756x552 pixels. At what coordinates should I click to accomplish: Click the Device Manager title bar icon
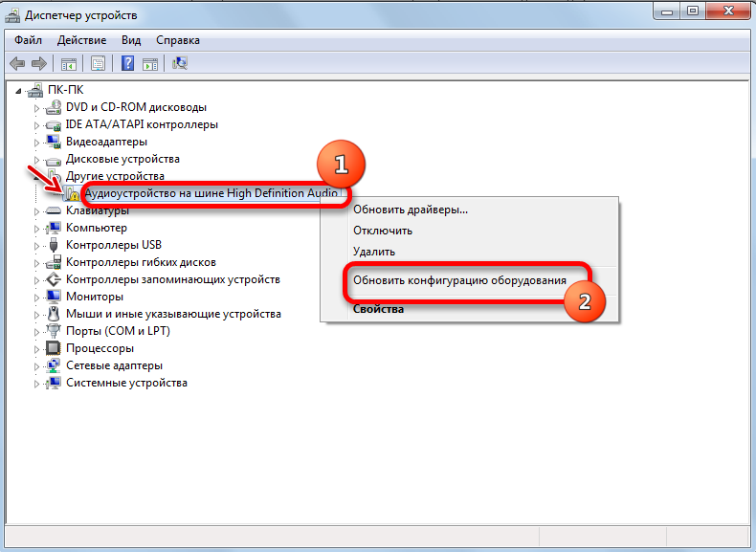click(x=12, y=15)
